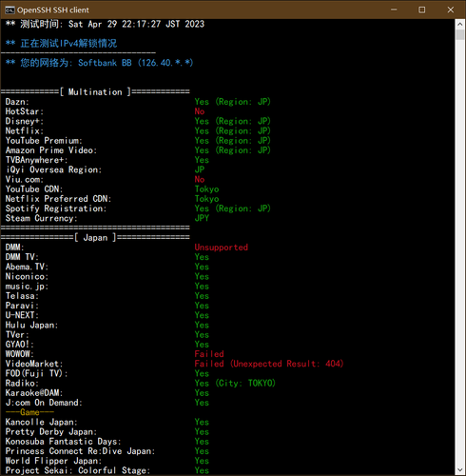Click the red No result for HotStar

click(200, 111)
